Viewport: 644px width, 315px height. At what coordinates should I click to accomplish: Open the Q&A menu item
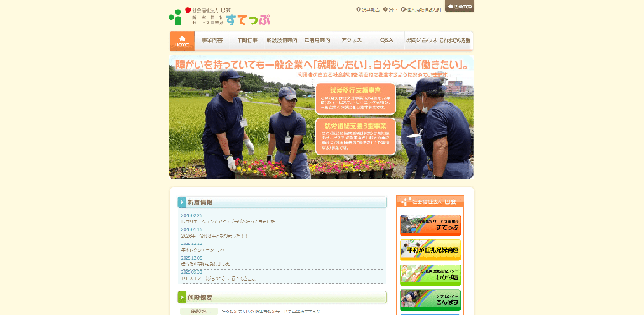click(386, 40)
